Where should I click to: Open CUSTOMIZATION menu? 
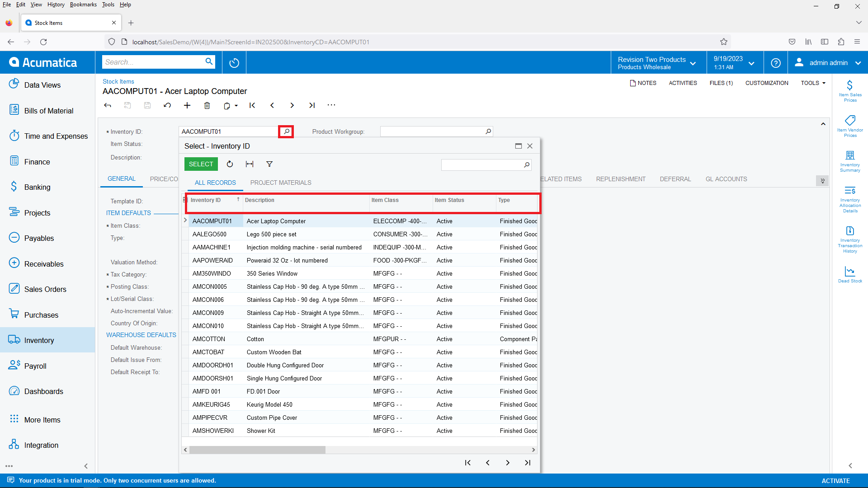pos(767,83)
